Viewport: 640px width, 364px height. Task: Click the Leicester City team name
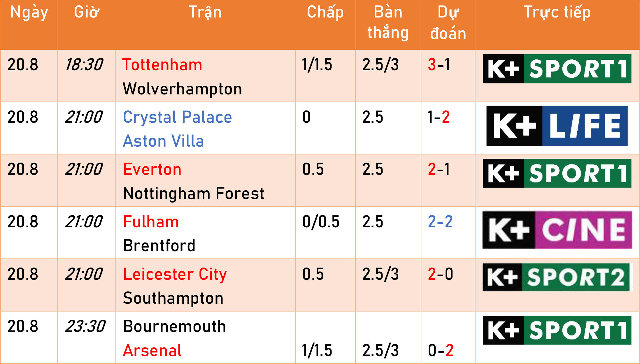[175, 275]
